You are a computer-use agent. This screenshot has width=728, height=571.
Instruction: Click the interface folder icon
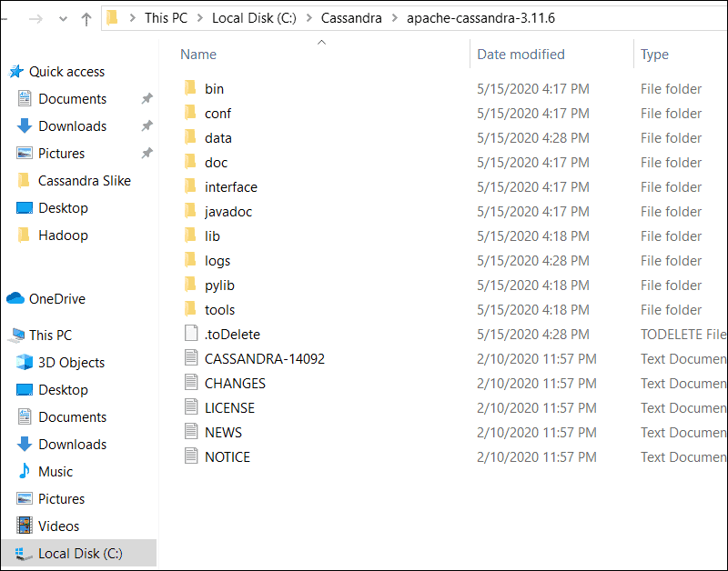pos(190,186)
